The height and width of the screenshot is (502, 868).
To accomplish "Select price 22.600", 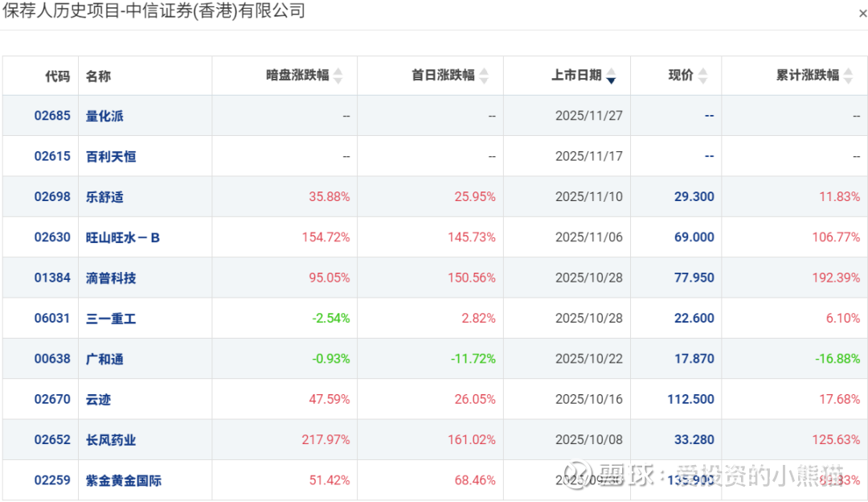I will [x=694, y=318].
